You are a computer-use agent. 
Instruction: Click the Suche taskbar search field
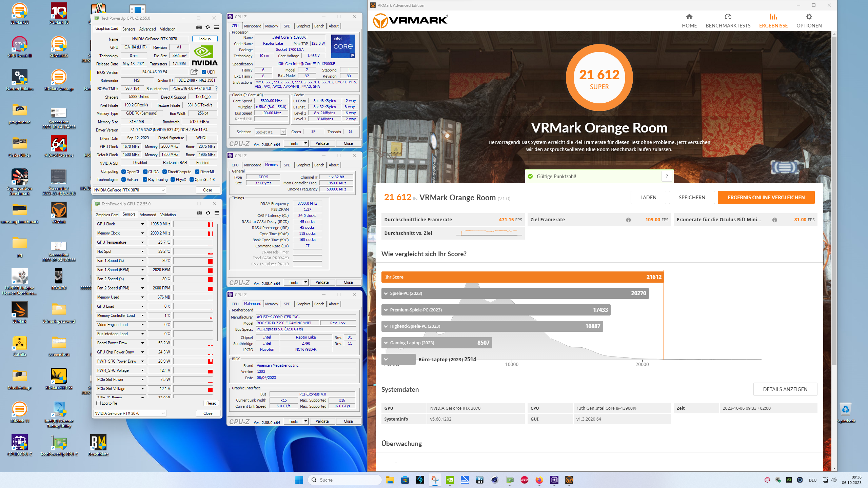(x=344, y=480)
